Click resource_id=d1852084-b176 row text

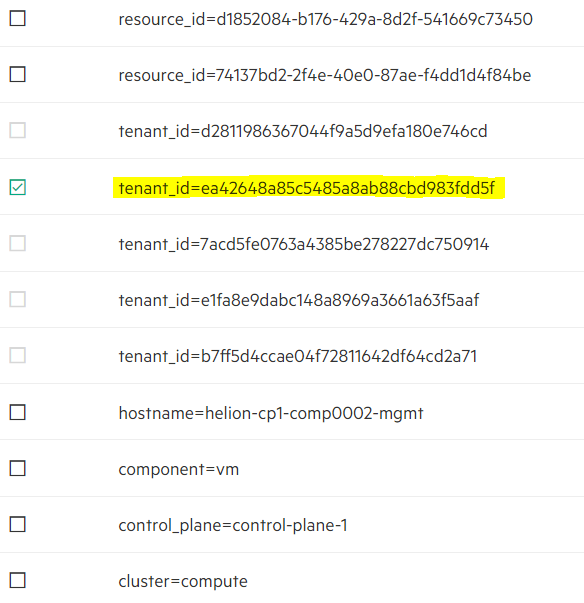[325, 19]
